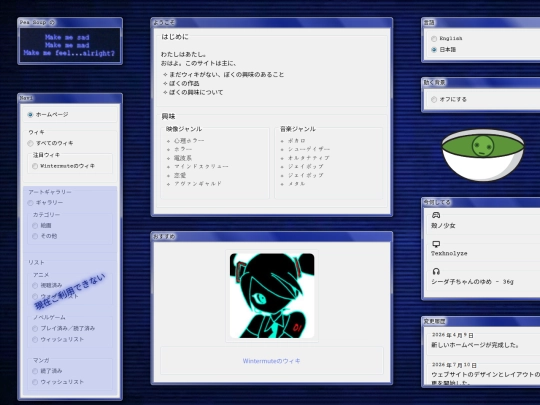Click the small icon in the Pea Soup title bar
Viewport: 540px width, 405px height.
coord(52,22)
